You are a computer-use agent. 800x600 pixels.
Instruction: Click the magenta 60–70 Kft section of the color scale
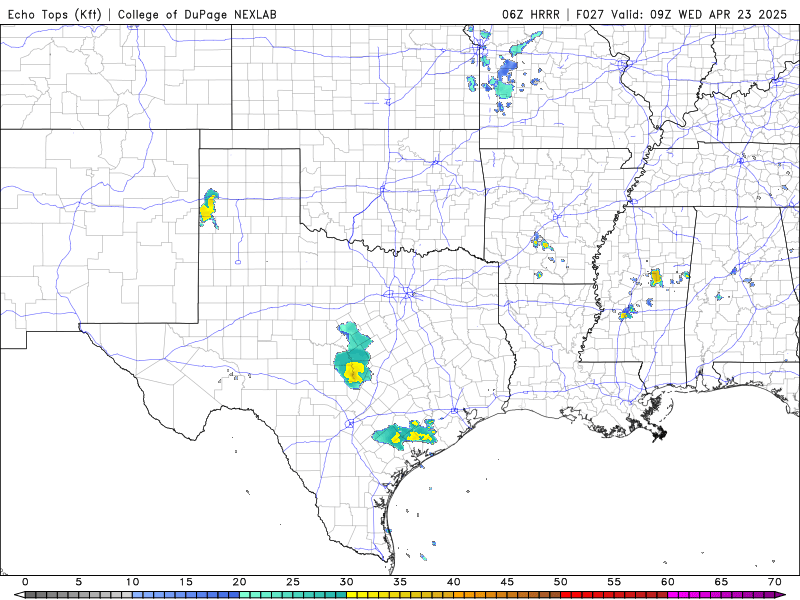721,595
